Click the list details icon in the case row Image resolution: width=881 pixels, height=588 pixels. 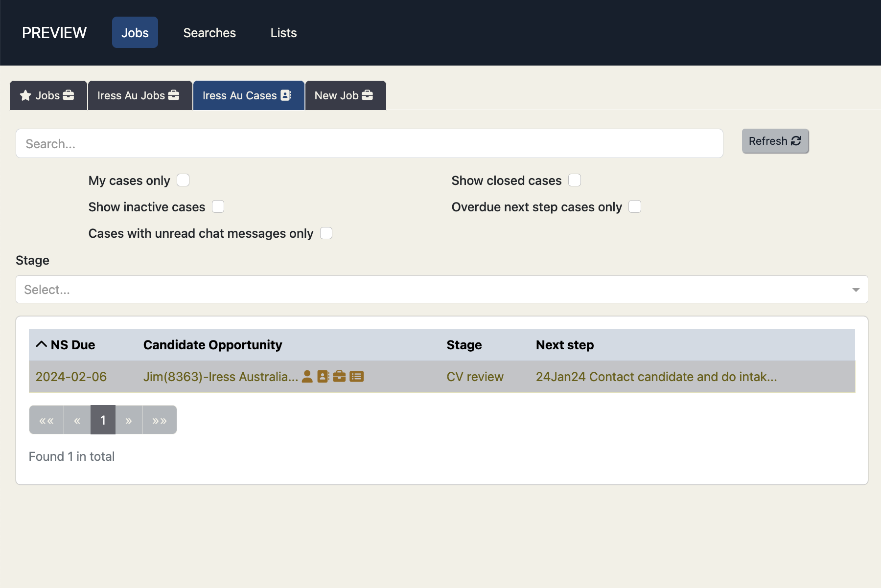point(357,377)
